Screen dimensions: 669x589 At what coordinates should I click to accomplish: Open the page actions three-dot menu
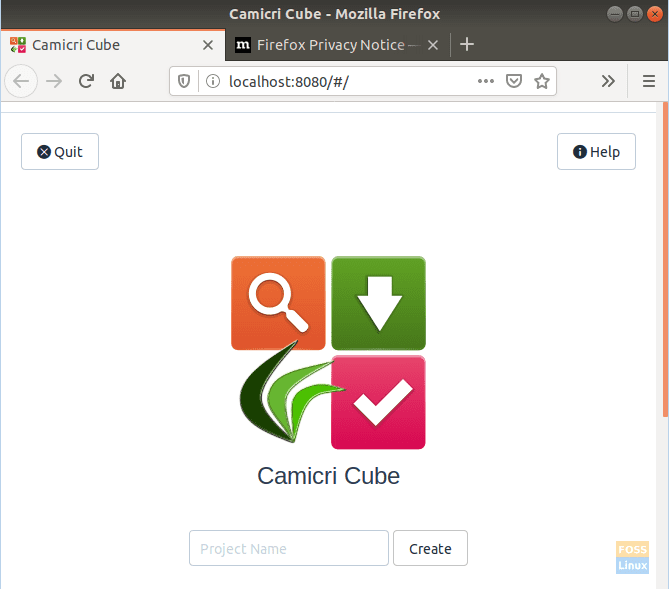point(486,82)
